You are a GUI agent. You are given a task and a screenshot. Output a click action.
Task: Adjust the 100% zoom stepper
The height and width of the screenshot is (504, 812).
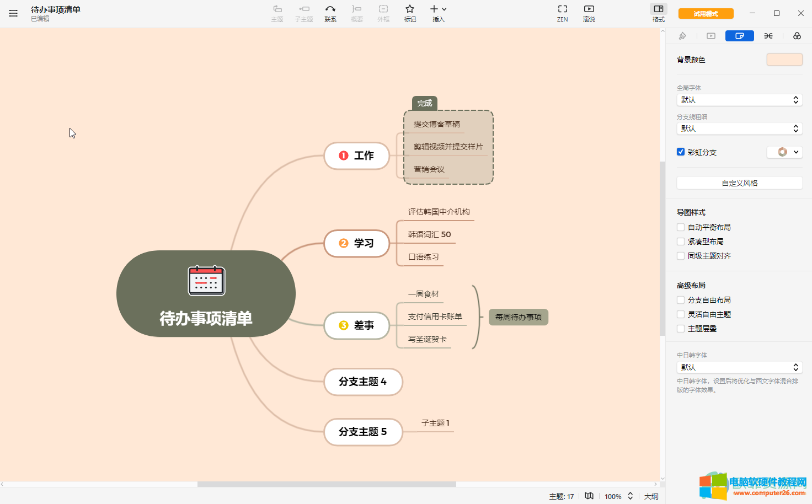631,496
